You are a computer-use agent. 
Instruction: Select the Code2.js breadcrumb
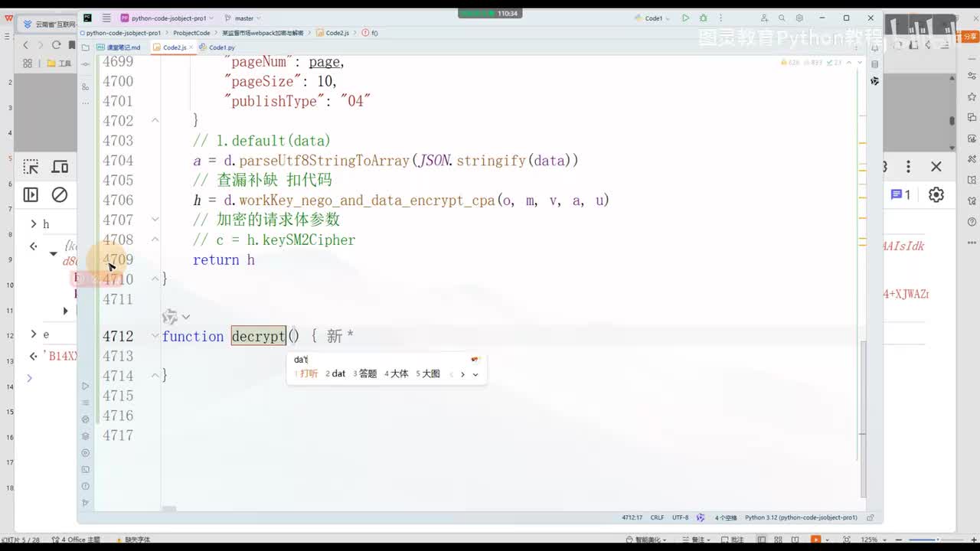[x=332, y=33]
